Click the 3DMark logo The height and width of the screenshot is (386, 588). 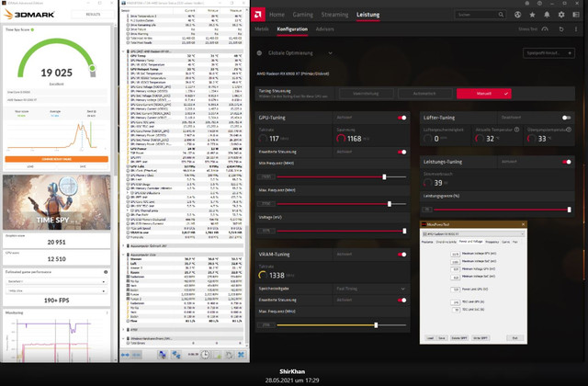(x=28, y=15)
